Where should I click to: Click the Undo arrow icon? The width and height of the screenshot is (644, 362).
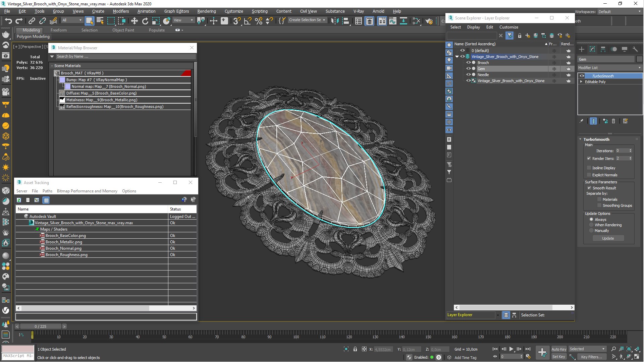(8, 21)
